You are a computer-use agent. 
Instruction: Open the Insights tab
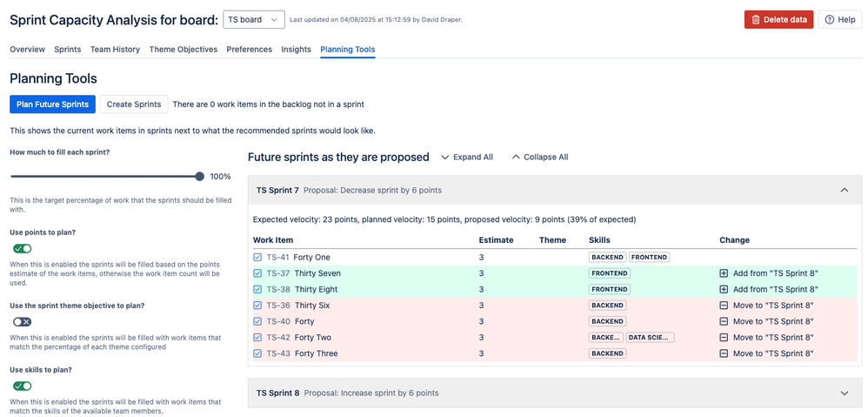[x=296, y=50]
